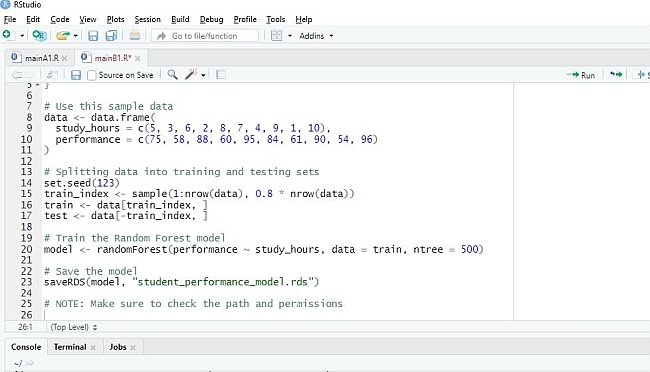Open the View menu

[87, 19]
